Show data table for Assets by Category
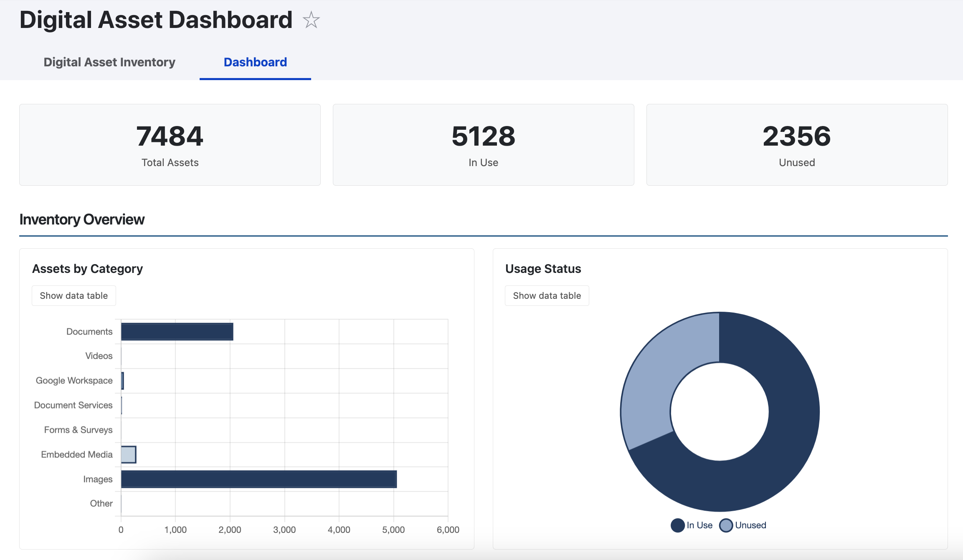This screenshot has width=963, height=560. coord(73,295)
